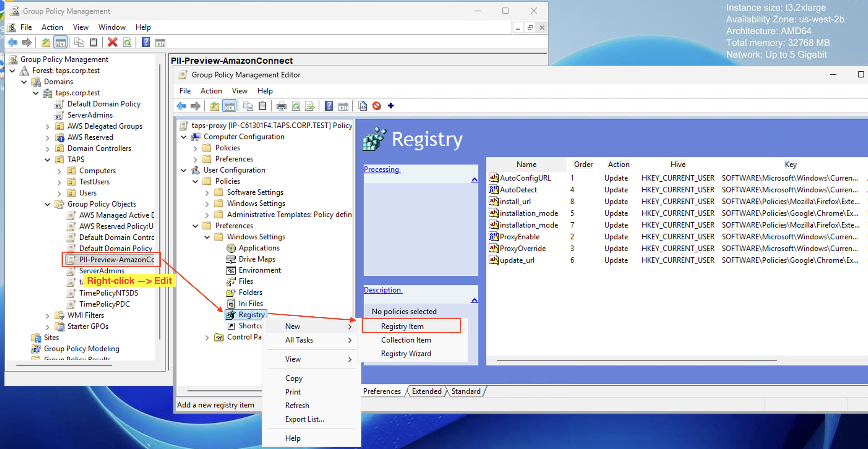Click Processing link

click(x=381, y=169)
